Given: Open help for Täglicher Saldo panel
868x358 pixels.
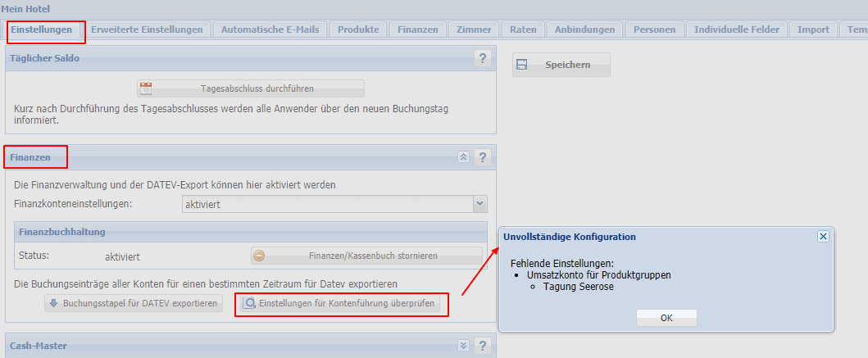Looking at the screenshot, I should click(482, 58).
